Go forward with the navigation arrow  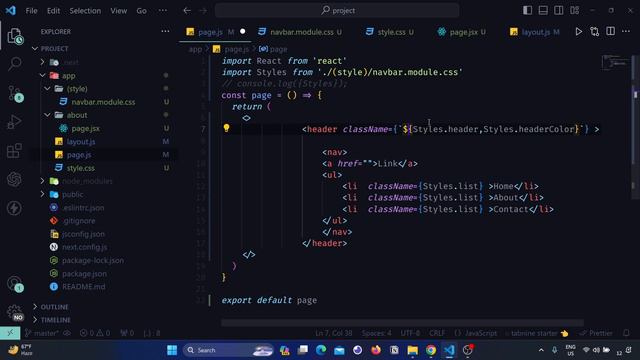click(203, 11)
